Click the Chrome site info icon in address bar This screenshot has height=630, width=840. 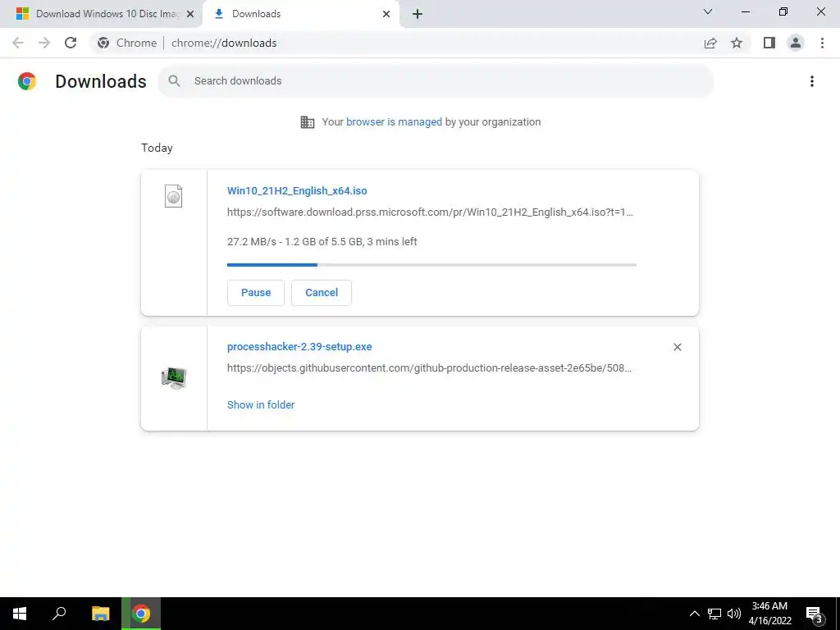pos(103,43)
